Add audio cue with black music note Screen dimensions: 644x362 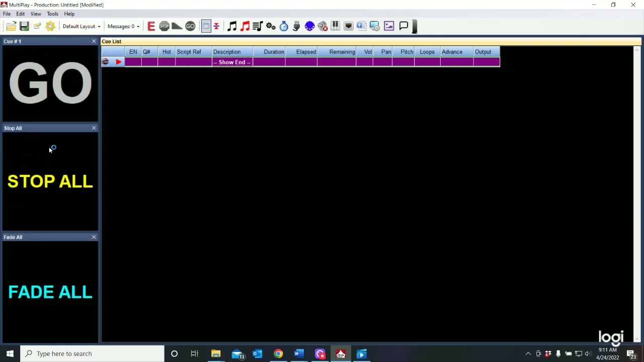click(232, 26)
